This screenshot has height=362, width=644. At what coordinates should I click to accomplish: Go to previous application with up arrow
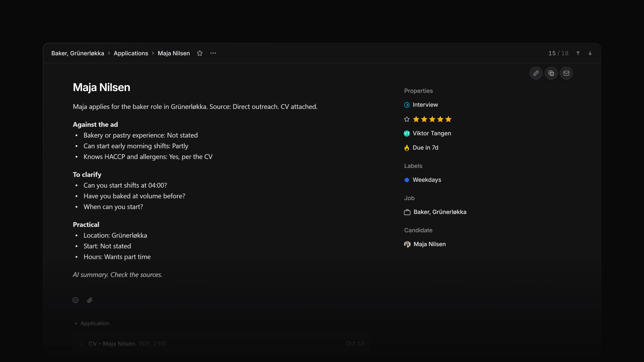[578, 53]
